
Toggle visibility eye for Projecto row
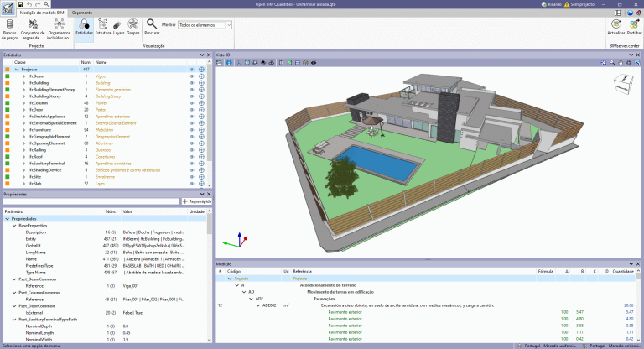click(192, 70)
